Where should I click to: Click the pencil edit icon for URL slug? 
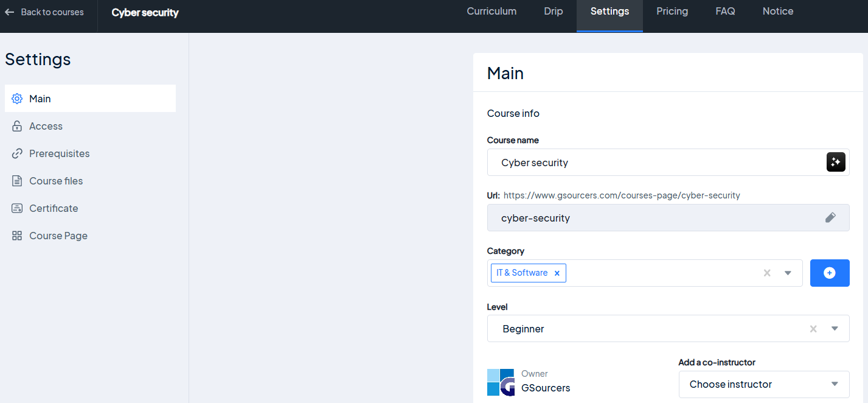click(x=830, y=217)
